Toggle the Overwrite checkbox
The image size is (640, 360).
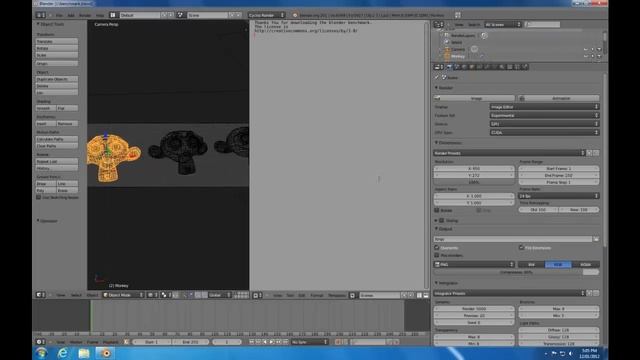point(437,248)
